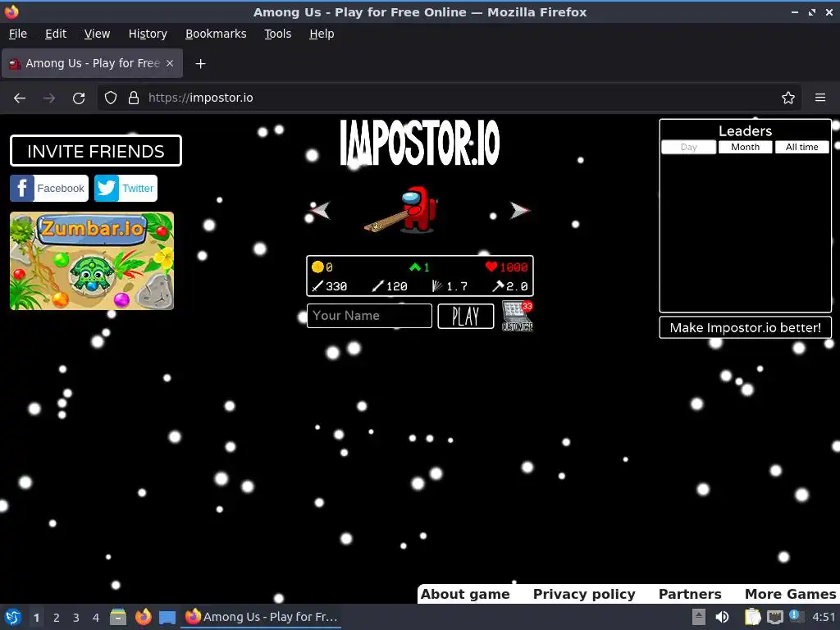
Task: Open the clipboard tray icon
Action: [x=753, y=617]
